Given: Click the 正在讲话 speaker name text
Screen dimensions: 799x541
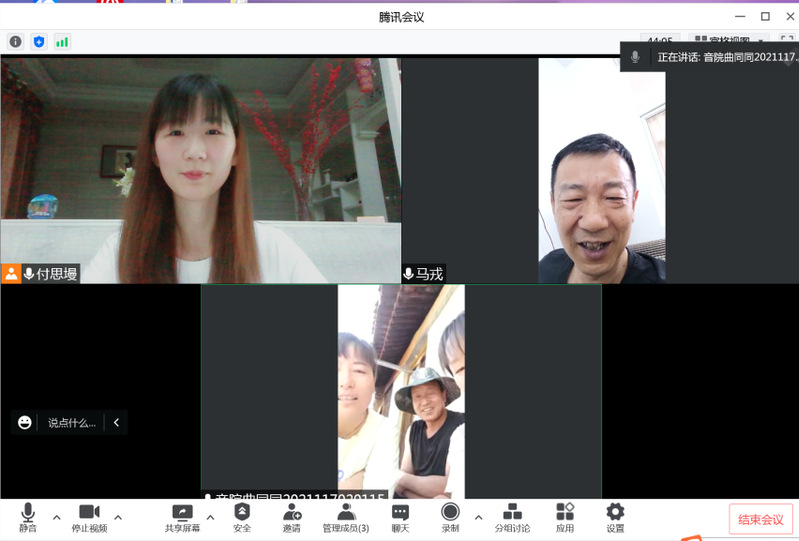Looking at the screenshot, I should tap(728, 57).
